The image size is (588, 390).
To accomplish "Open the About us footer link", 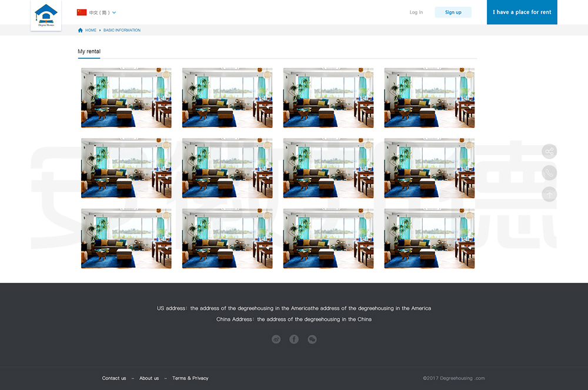I will click(x=149, y=378).
